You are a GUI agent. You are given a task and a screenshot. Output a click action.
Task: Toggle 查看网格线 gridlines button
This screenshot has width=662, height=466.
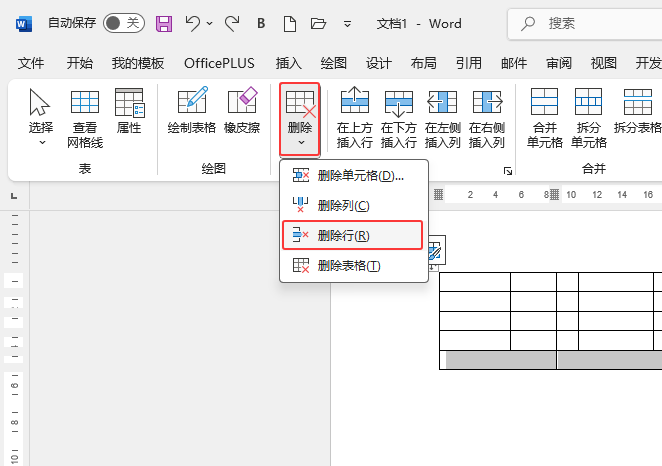point(85,118)
